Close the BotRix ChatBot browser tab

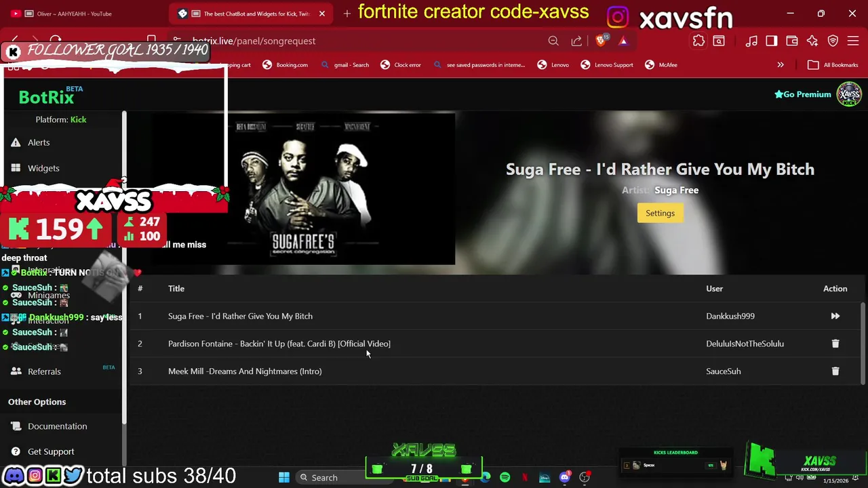coord(322,14)
